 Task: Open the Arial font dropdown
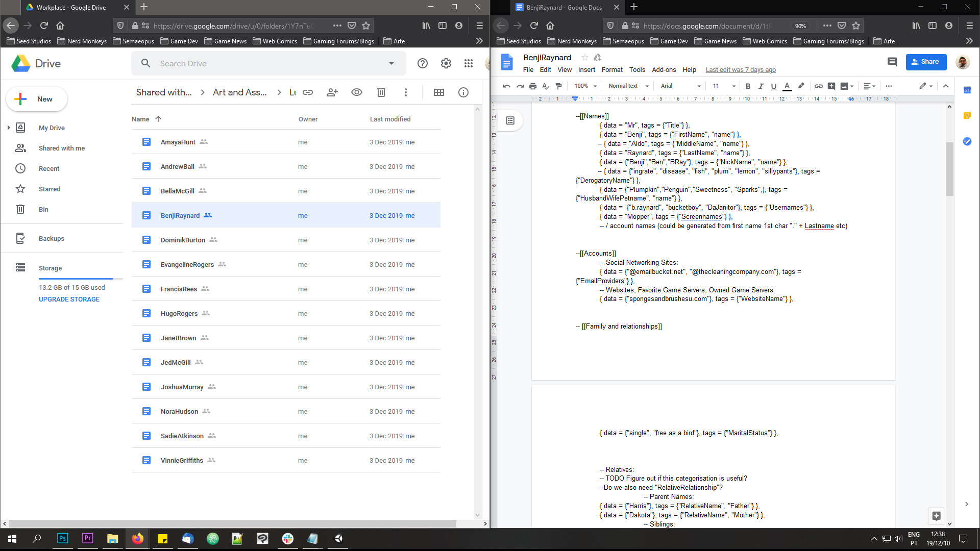click(x=681, y=86)
